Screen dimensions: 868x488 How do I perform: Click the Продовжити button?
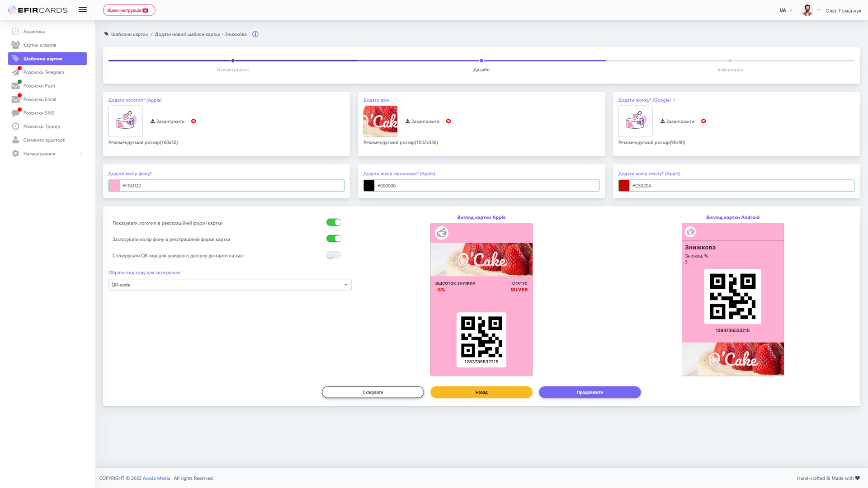[x=590, y=392]
